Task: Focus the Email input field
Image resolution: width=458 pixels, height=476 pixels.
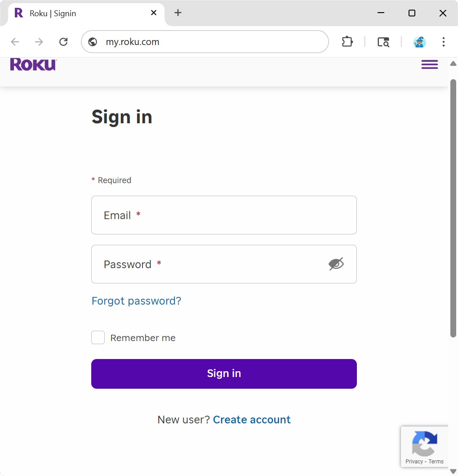Action: pyautogui.click(x=224, y=215)
